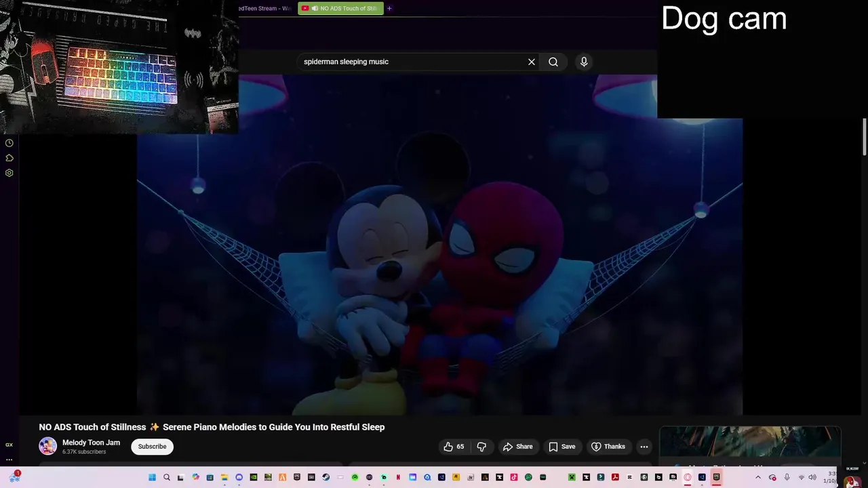Click the page vertical scrollbar thumb
This screenshot has width=868, height=488.
click(865, 138)
